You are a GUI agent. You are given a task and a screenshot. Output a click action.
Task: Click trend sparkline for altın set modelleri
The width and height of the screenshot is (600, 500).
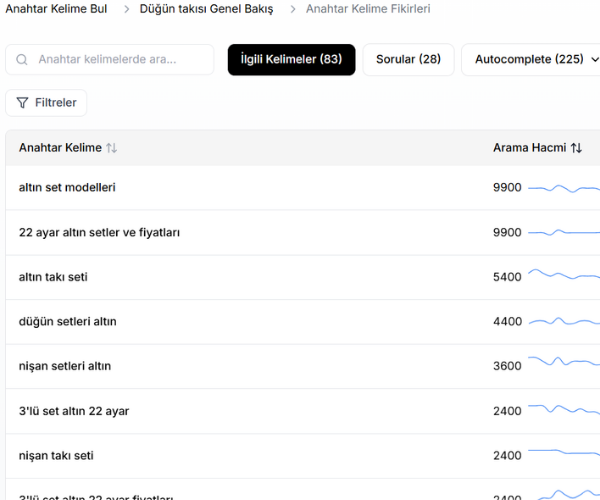click(x=563, y=188)
